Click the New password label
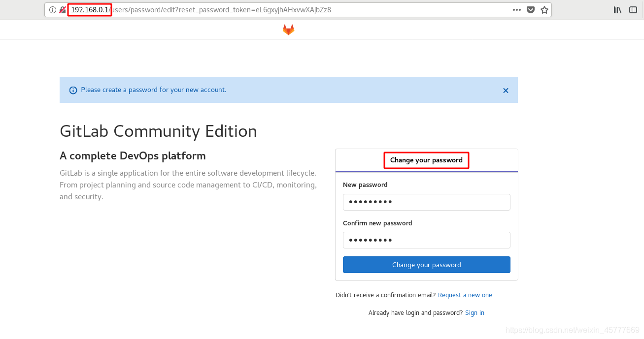This screenshot has width=644, height=339. click(365, 185)
